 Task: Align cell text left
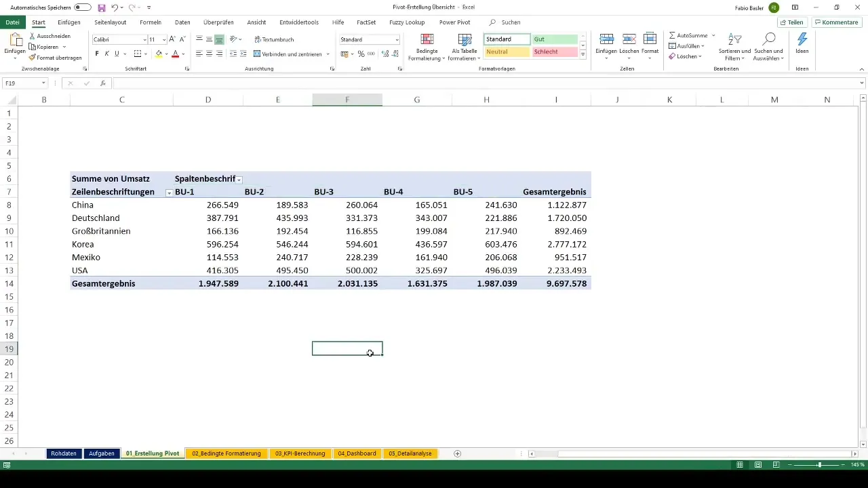pos(199,54)
